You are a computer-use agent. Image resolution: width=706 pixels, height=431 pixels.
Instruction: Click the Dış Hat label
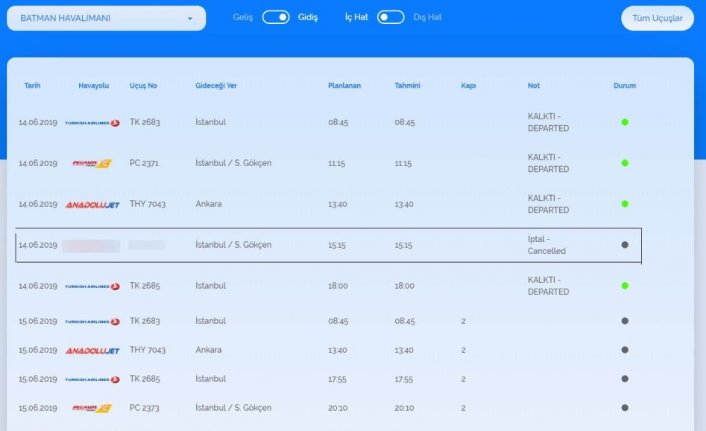[x=427, y=17]
